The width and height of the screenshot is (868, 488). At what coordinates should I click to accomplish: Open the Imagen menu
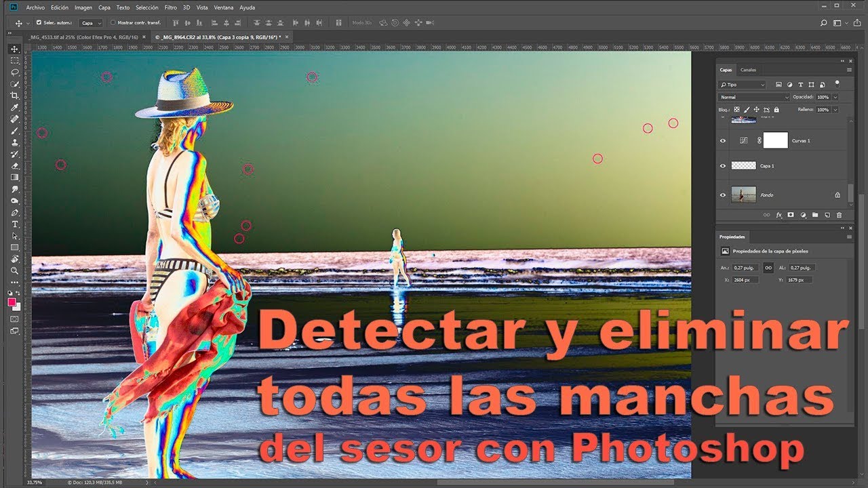coord(83,7)
